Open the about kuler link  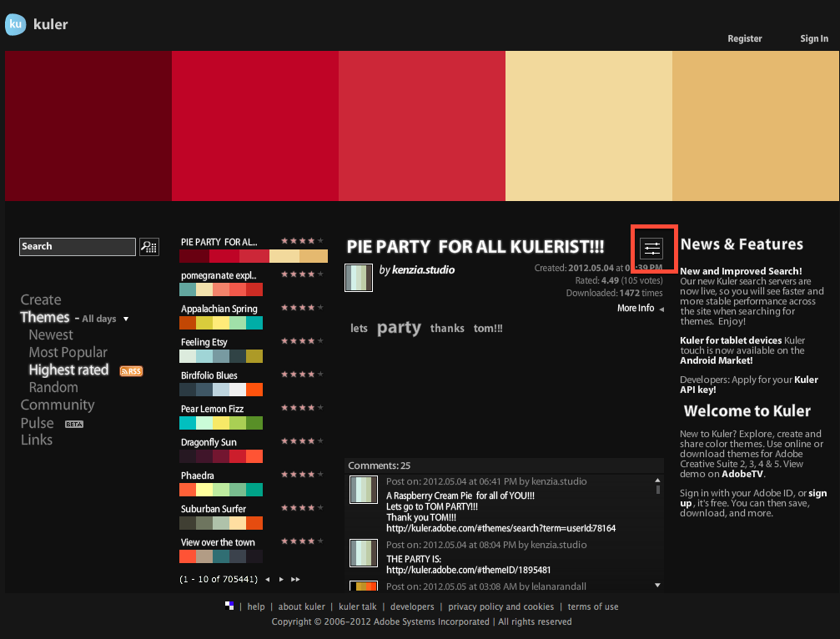coord(302,606)
